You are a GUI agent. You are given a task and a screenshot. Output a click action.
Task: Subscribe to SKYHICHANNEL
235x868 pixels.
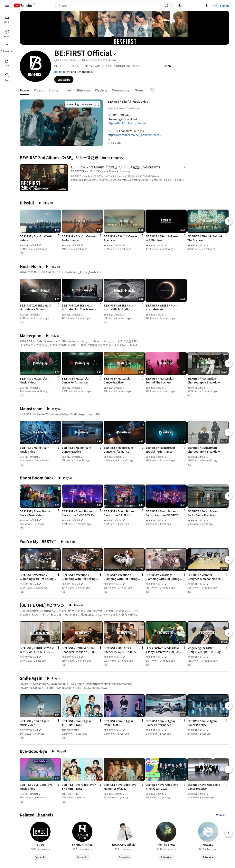tap(82, 857)
